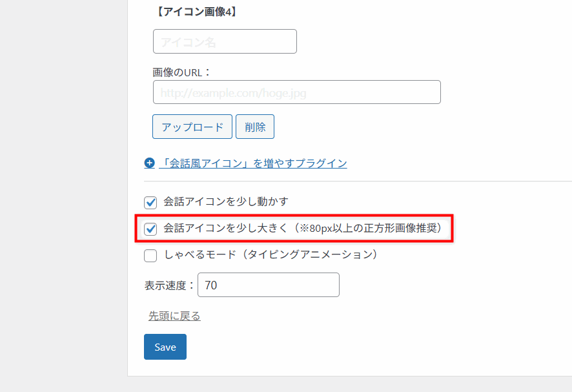Focus the アイコン名 text field
The width and height of the screenshot is (572, 392).
225,41
